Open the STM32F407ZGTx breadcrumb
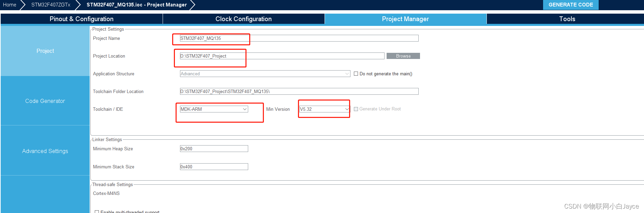 (50, 5)
